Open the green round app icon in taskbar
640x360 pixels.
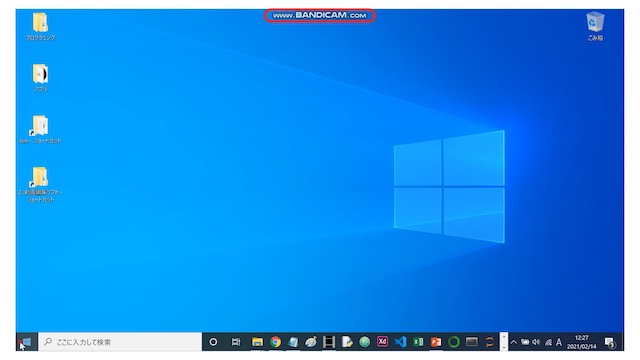(364, 342)
